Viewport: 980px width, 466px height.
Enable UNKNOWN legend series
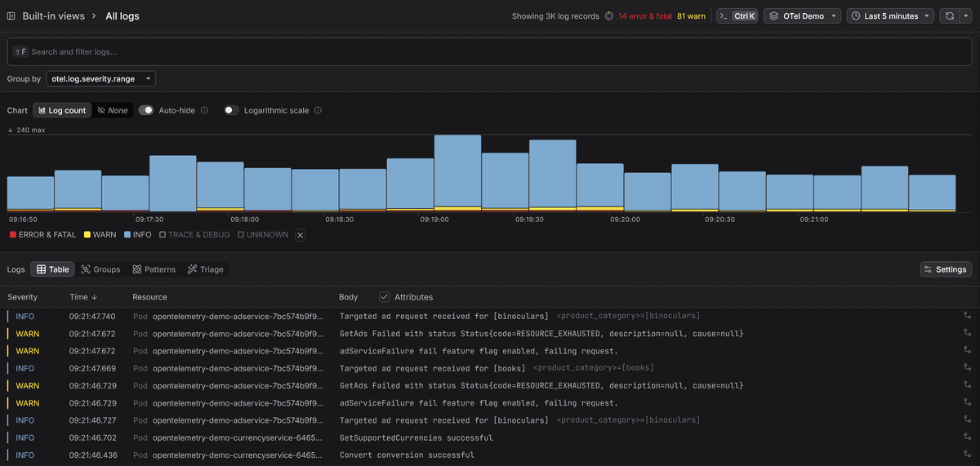click(262, 235)
